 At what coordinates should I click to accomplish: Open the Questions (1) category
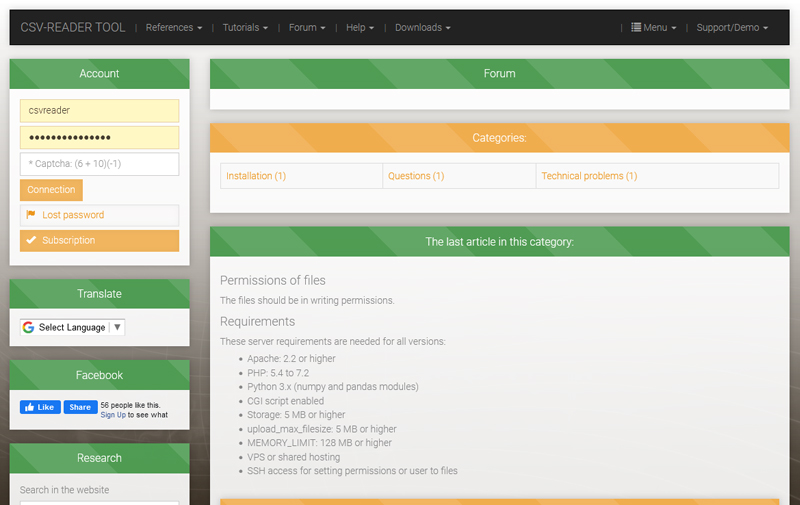pos(416,176)
